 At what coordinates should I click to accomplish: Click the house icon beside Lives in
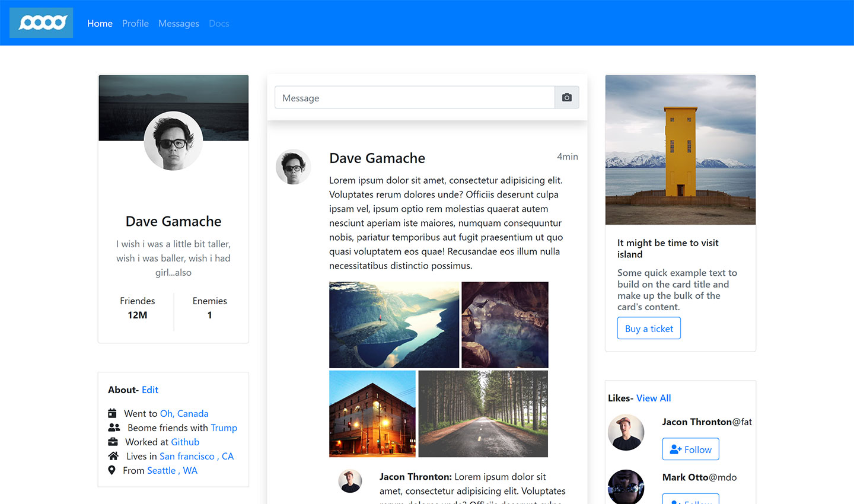pyautogui.click(x=113, y=456)
